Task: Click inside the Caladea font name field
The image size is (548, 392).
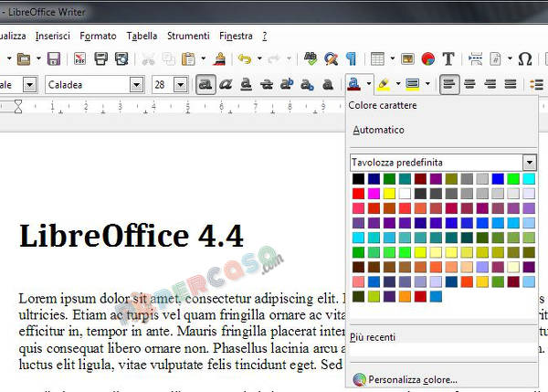Action: click(x=88, y=85)
